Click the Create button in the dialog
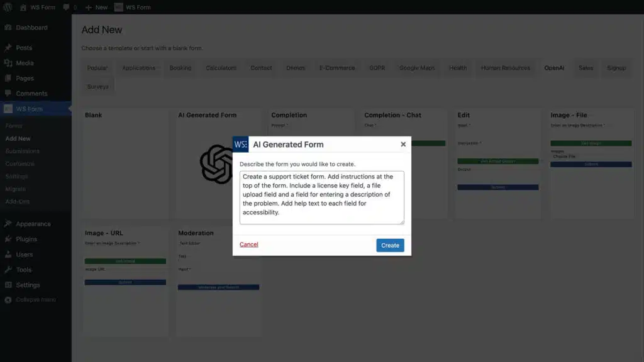Image resolution: width=644 pixels, height=362 pixels. (x=390, y=245)
